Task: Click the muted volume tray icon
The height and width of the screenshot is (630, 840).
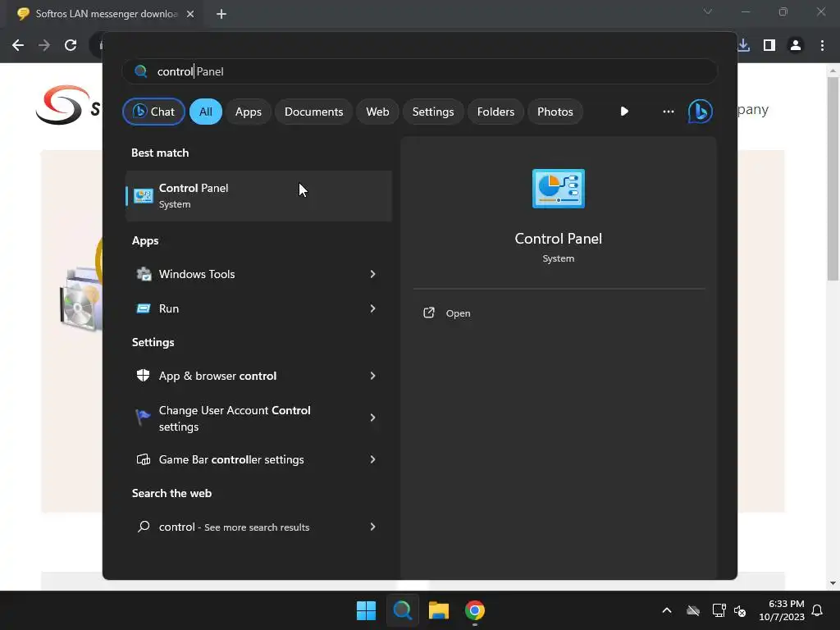Action: (x=740, y=610)
